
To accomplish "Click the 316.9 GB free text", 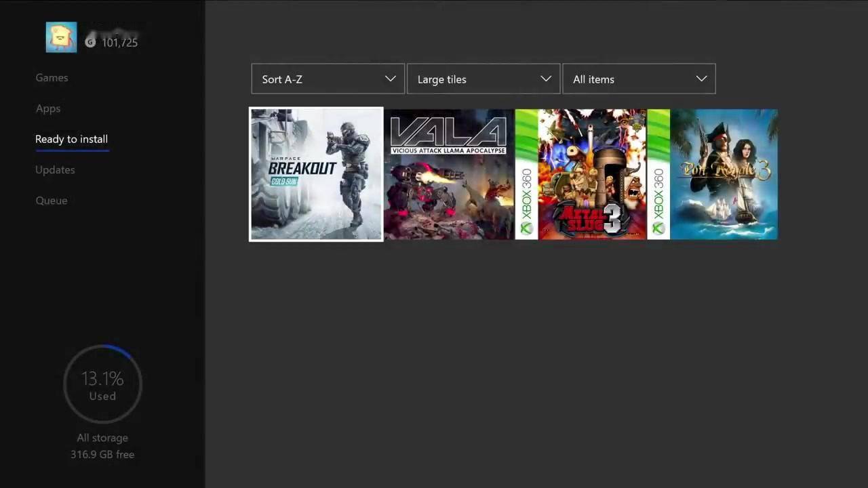I will pos(102,454).
